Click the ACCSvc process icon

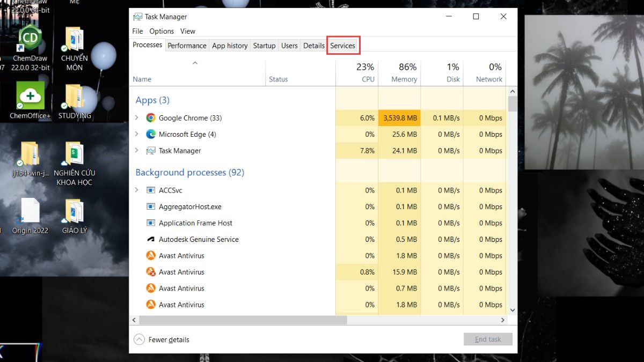(x=151, y=190)
